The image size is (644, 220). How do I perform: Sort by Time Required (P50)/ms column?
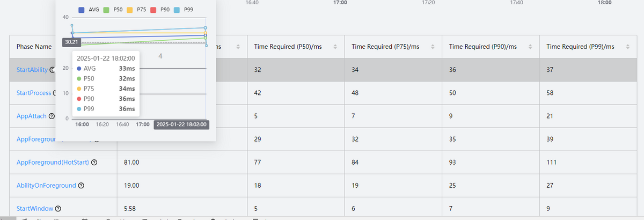coord(335,47)
